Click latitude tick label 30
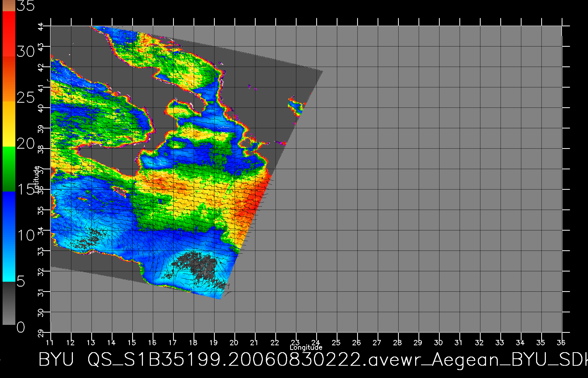 coord(41,312)
